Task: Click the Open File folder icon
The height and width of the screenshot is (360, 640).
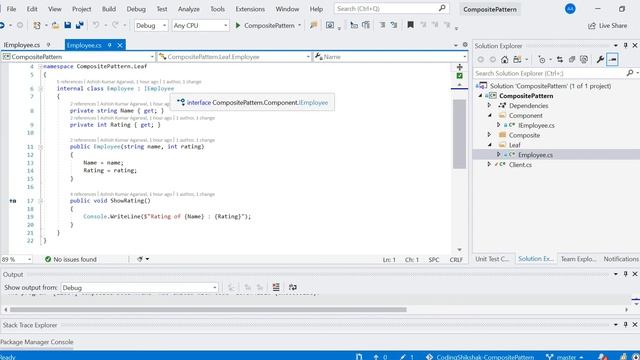Action: click(x=56, y=25)
